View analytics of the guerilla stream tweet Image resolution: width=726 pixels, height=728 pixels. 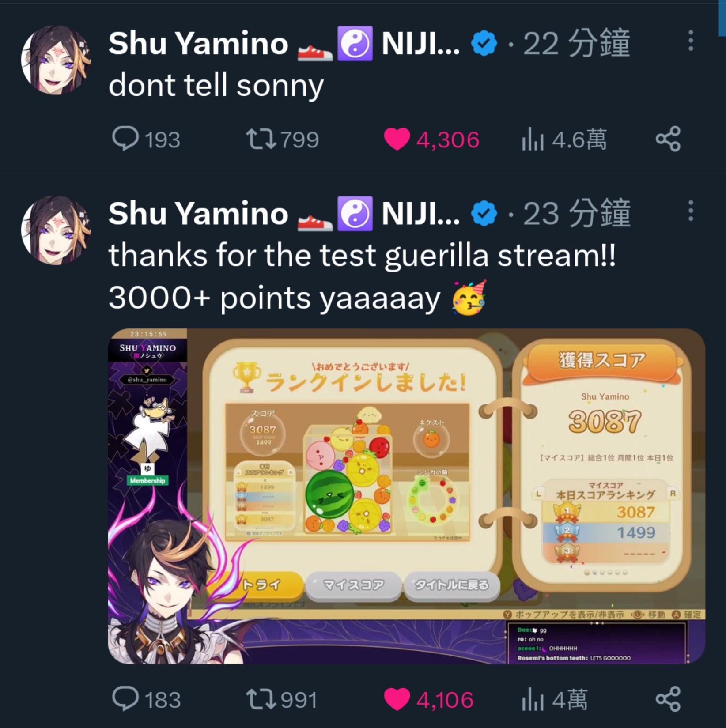pyautogui.click(x=554, y=700)
